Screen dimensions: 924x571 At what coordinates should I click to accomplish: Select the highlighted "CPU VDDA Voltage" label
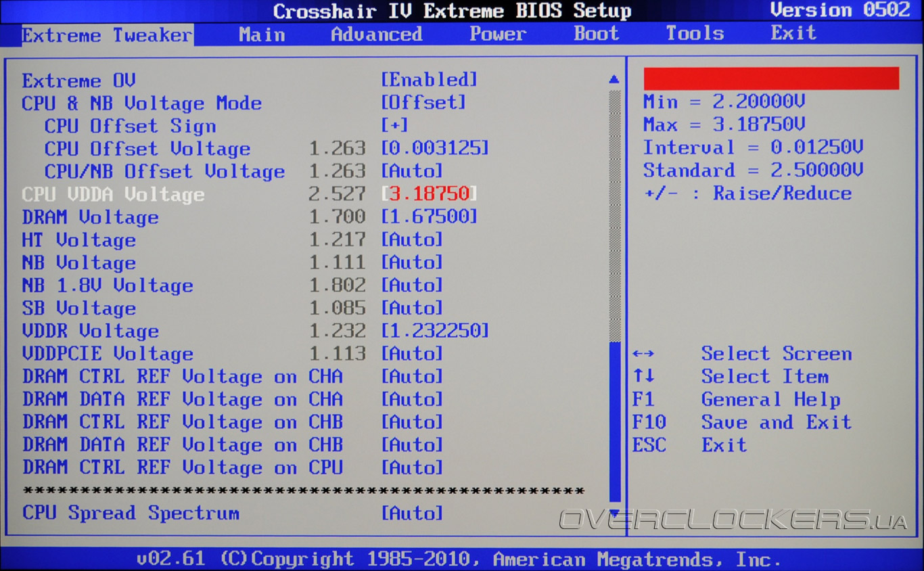click(x=113, y=195)
